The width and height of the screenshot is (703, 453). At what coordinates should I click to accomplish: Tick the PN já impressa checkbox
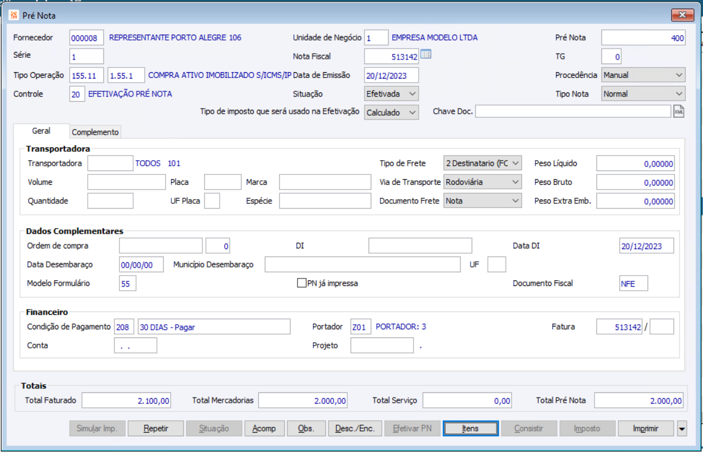[302, 283]
